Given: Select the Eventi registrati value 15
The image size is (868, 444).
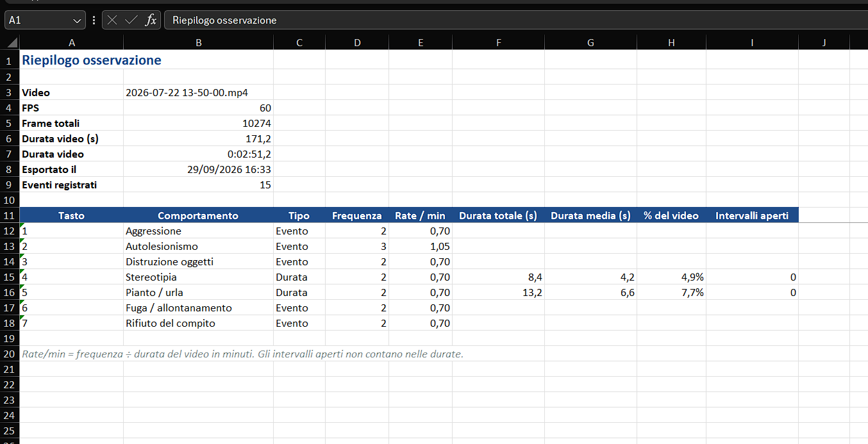Looking at the screenshot, I should 198,185.
